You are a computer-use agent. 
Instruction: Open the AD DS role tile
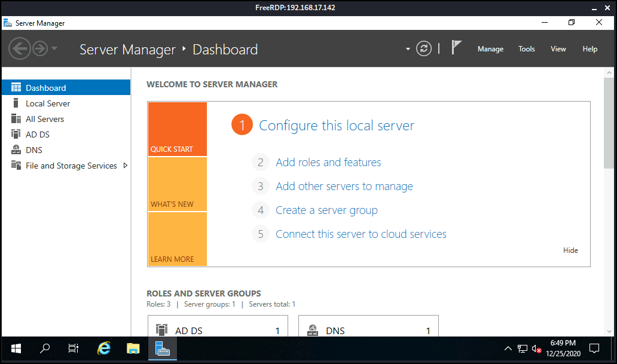[x=218, y=326]
